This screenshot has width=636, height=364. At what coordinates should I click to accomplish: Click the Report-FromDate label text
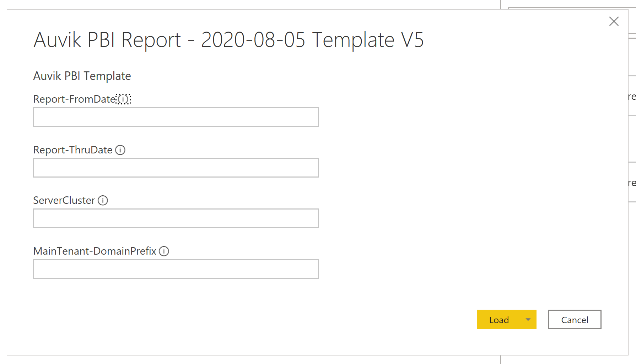[x=75, y=99]
